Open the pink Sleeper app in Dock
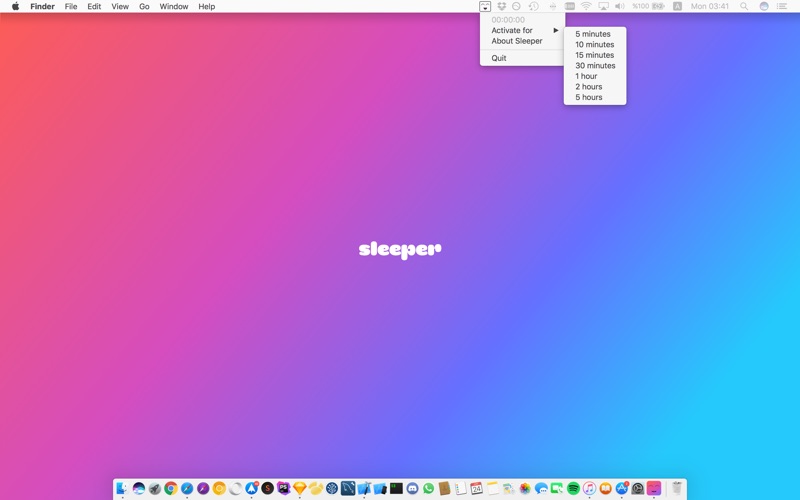Image resolution: width=800 pixels, height=500 pixels. (x=654, y=488)
